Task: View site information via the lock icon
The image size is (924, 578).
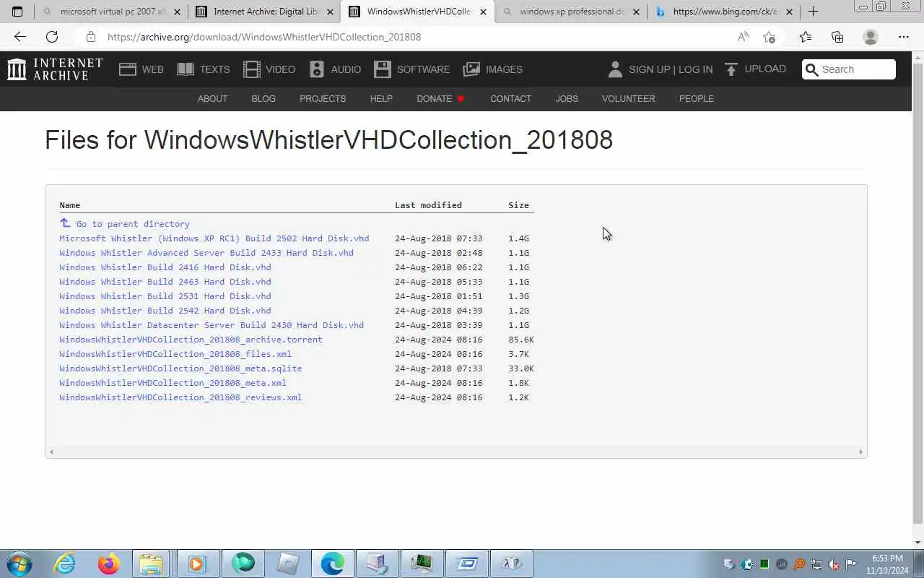Action: coord(90,37)
